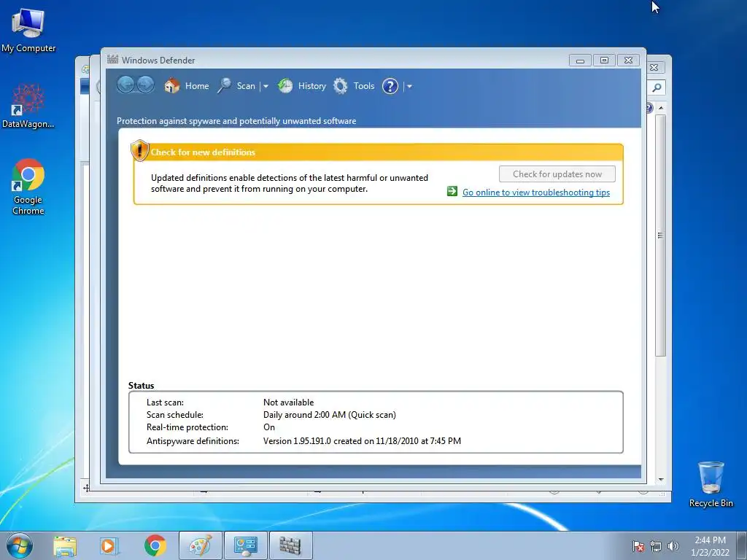Open the Home page house icon

pyautogui.click(x=172, y=86)
